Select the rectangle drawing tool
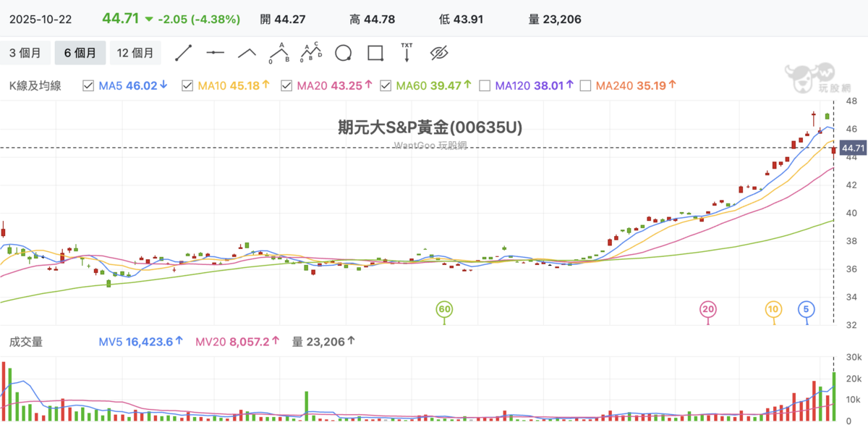This screenshot has width=868, height=425. pos(375,53)
